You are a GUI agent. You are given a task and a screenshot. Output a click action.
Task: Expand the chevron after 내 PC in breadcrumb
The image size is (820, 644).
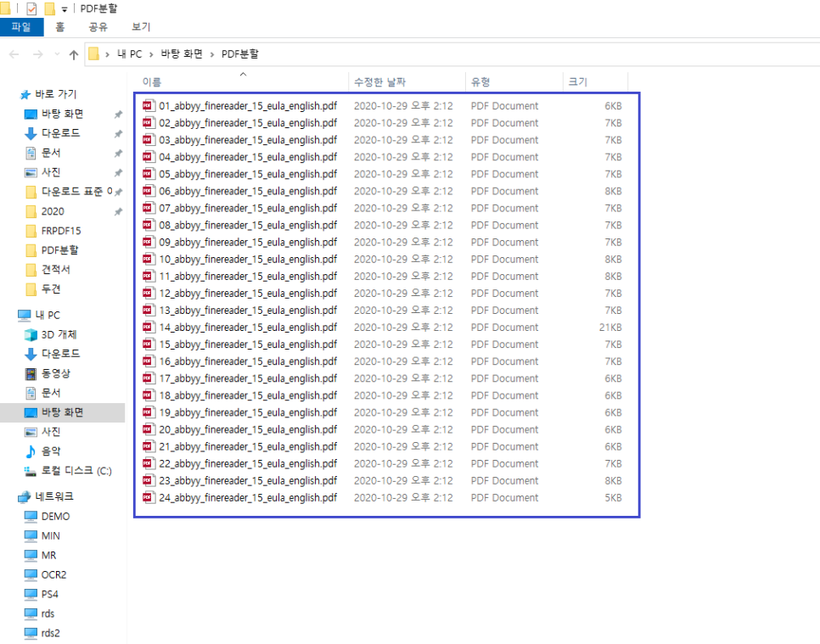point(151,54)
